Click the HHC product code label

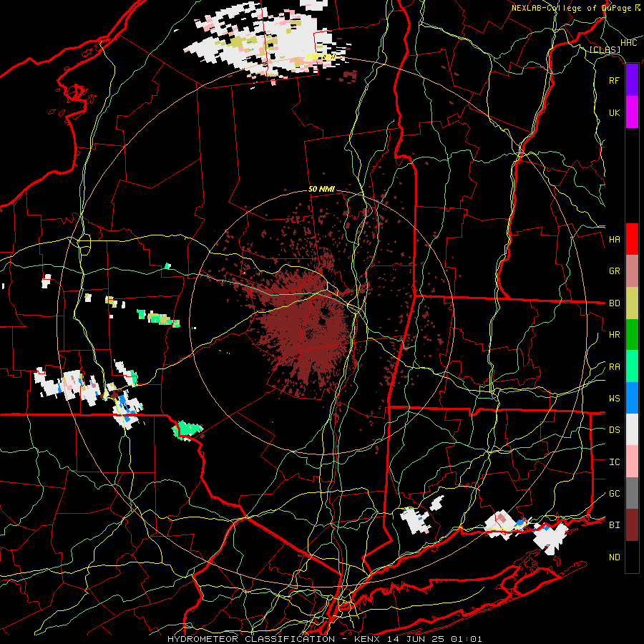[x=628, y=43]
